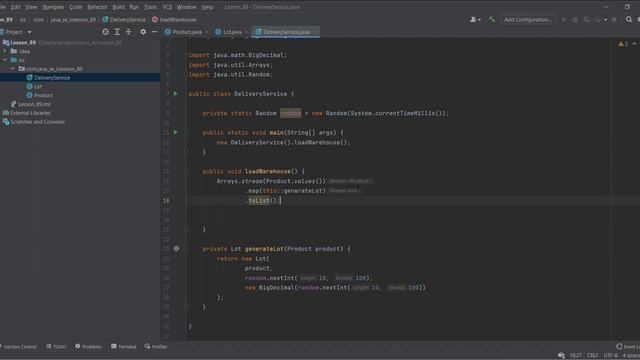
Task: Click UTF-8 encoding in status bar
Action: click(x=610, y=356)
